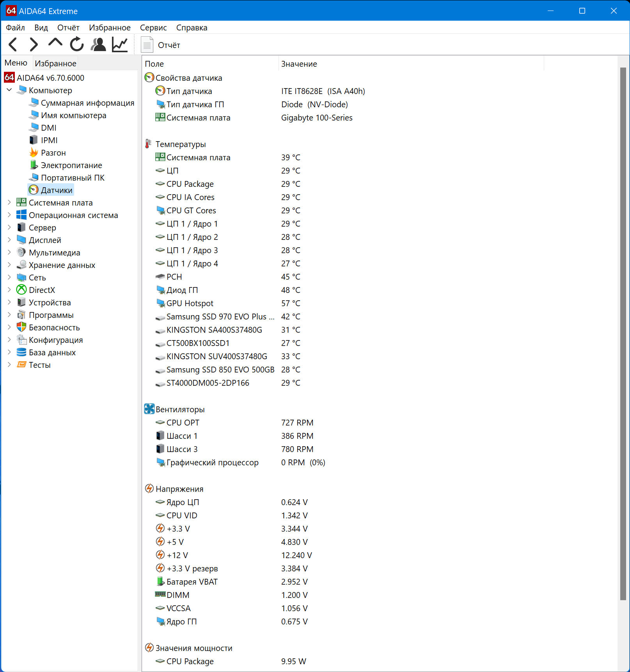Click the Электропитание battery icon
This screenshot has height=672, width=630.
point(34,165)
